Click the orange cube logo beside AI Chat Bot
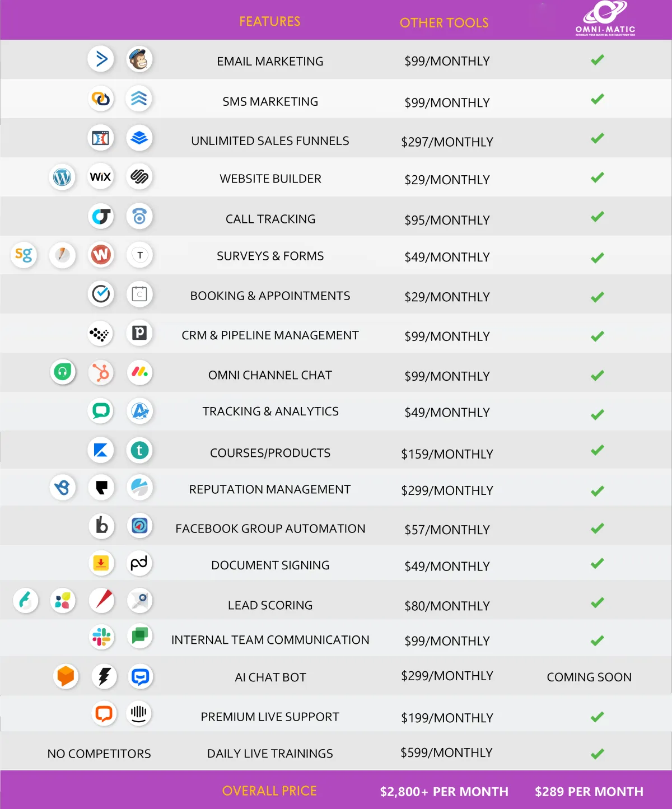Screen dimensions: 672x809 point(66,676)
